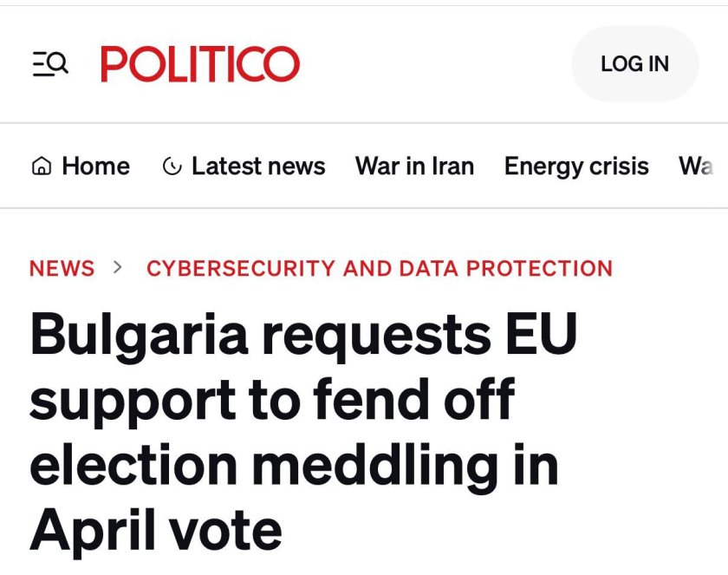728x575 pixels.
Task: Select the War in Iran tab
Action: 414,167
